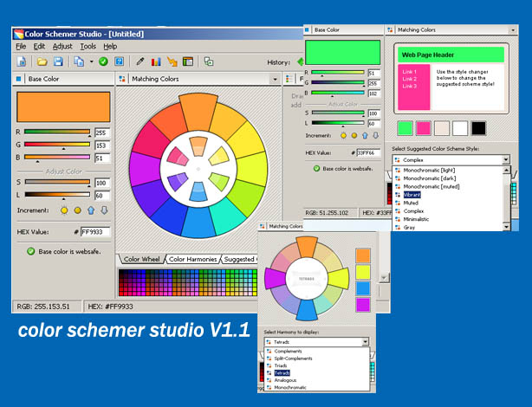
Task: Click the large orange base color swatch
Action: point(63,107)
